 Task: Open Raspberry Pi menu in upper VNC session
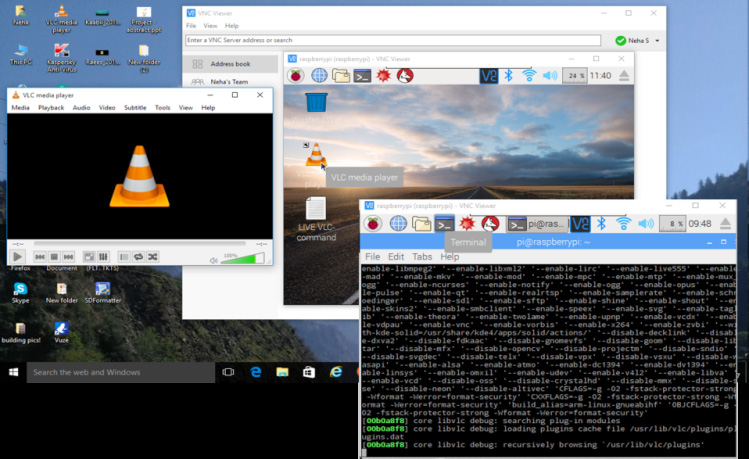[x=296, y=75]
